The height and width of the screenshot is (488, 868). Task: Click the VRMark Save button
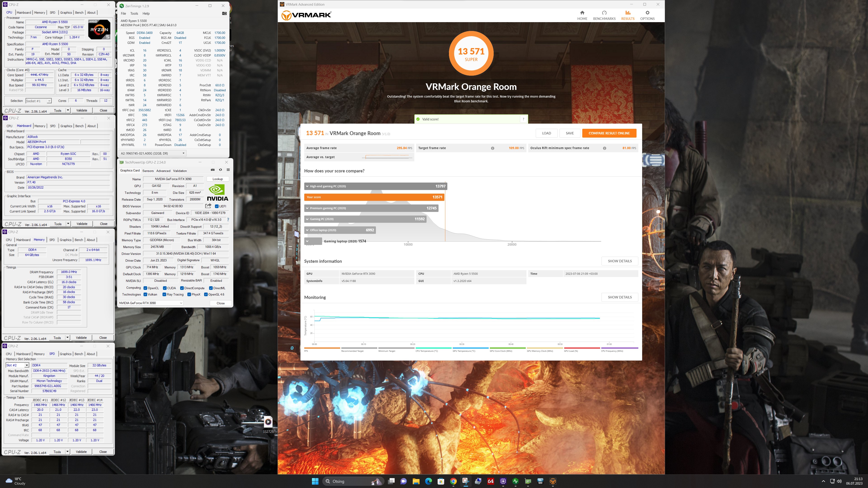tap(569, 133)
